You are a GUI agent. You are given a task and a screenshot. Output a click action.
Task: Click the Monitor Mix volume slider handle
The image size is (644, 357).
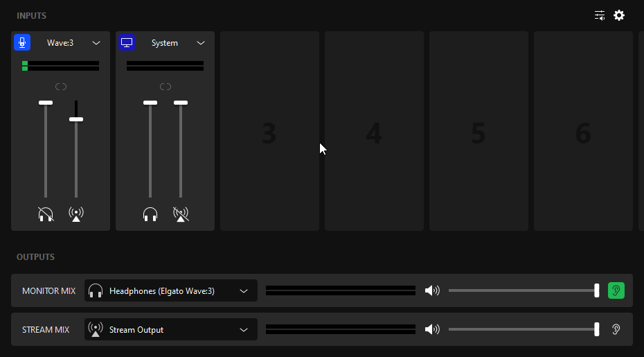(x=597, y=290)
